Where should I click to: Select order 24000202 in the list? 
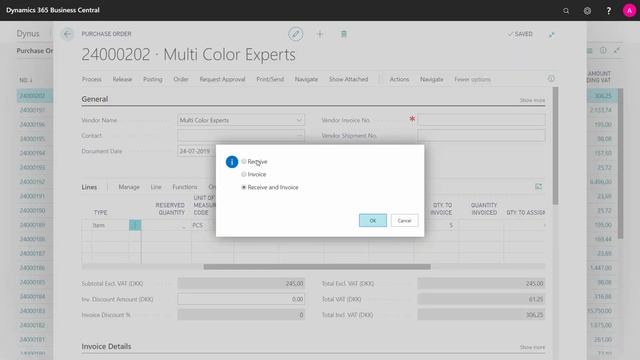click(x=32, y=96)
